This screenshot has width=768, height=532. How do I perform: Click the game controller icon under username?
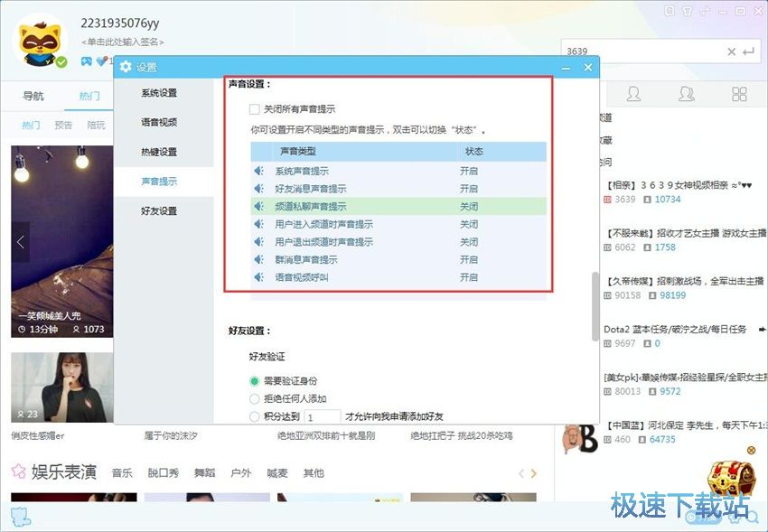[86, 61]
